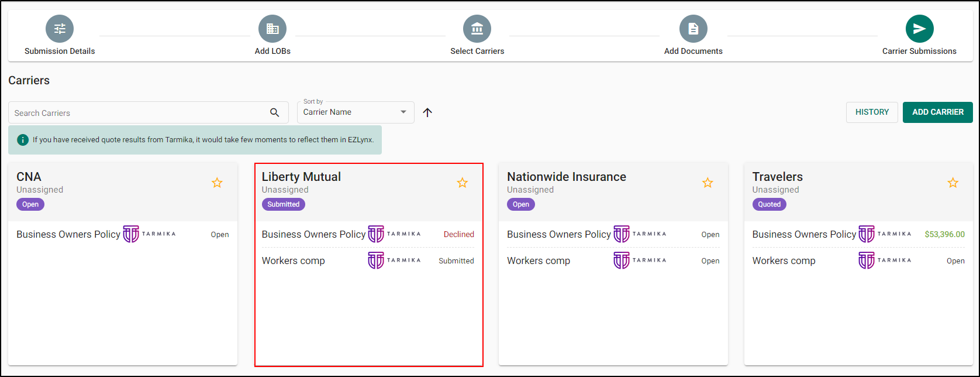Click the Submitted status badge on Liberty Mutual

pos(284,204)
